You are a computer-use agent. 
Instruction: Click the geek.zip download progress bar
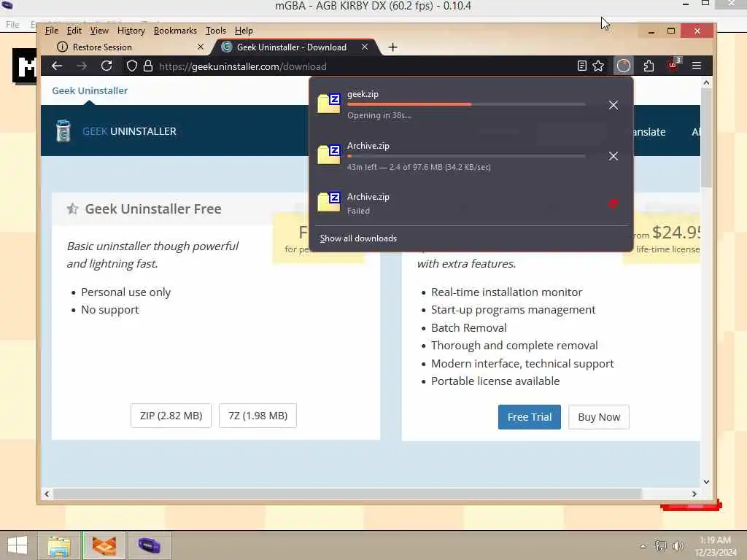466,104
